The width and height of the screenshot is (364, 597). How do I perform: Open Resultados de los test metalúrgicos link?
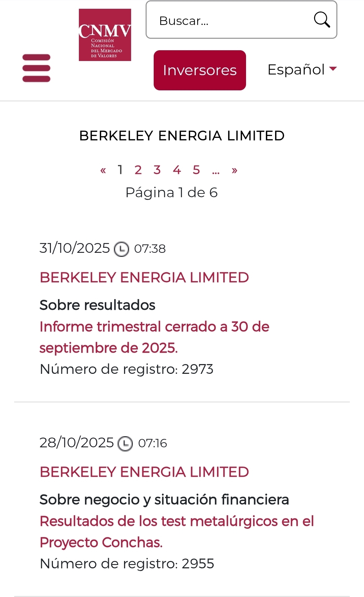point(177,532)
